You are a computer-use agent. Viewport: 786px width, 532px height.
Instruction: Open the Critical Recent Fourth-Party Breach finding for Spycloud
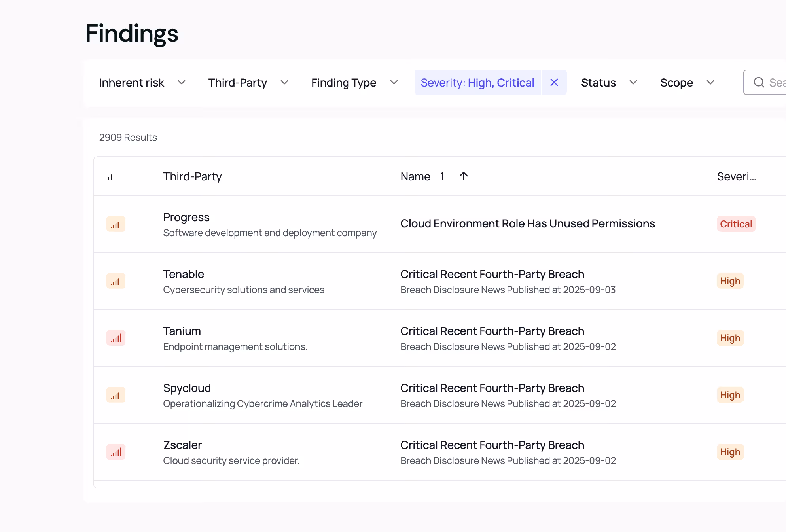click(492, 388)
